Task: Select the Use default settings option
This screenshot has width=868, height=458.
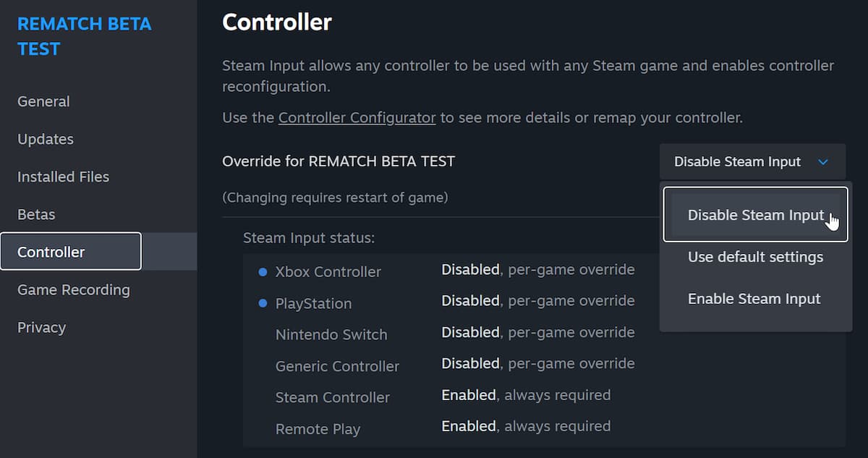Action: pyautogui.click(x=755, y=257)
